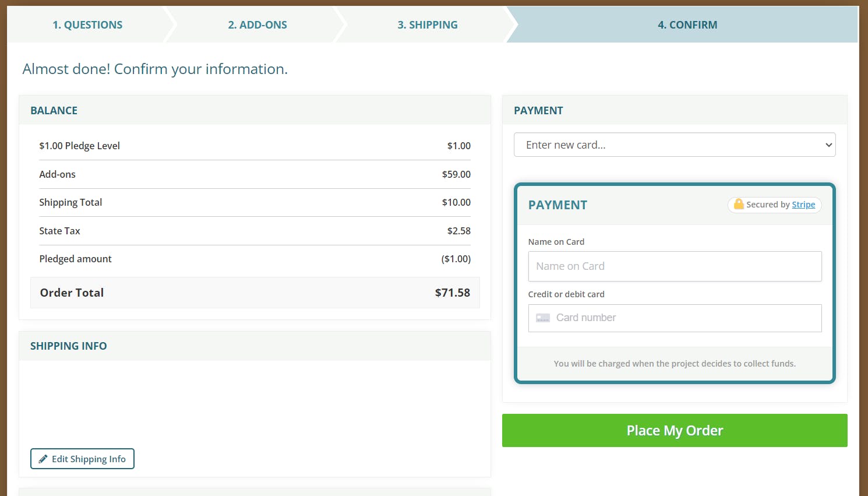The height and width of the screenshot is (496, 868).
Task: Select the 4. Confirm step
Action: point(687,25)
